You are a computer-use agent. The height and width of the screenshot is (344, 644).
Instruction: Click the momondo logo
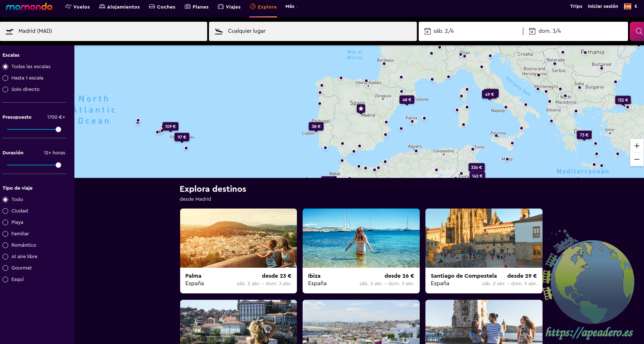pos(29,7)
